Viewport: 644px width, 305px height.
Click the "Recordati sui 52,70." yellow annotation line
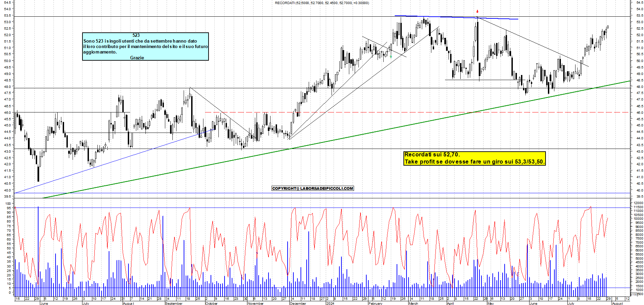tap(432, 155)
